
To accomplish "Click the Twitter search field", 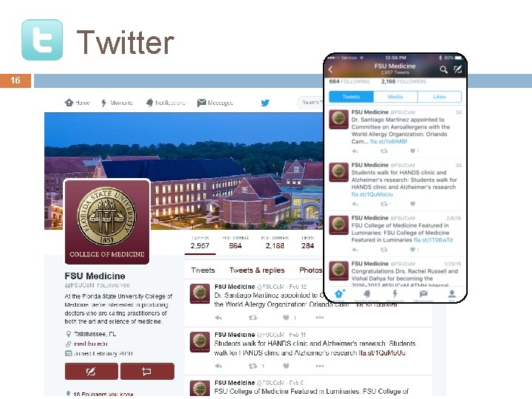I will point(310,103).
